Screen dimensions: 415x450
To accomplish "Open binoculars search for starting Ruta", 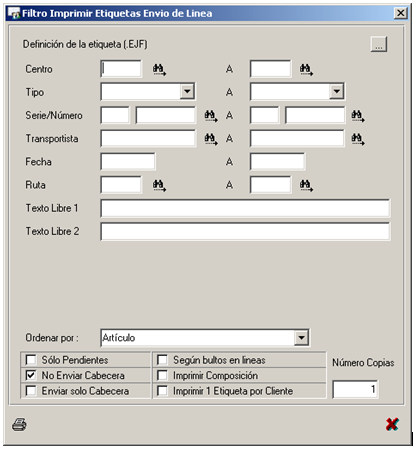I will click(x=159, y=185).
